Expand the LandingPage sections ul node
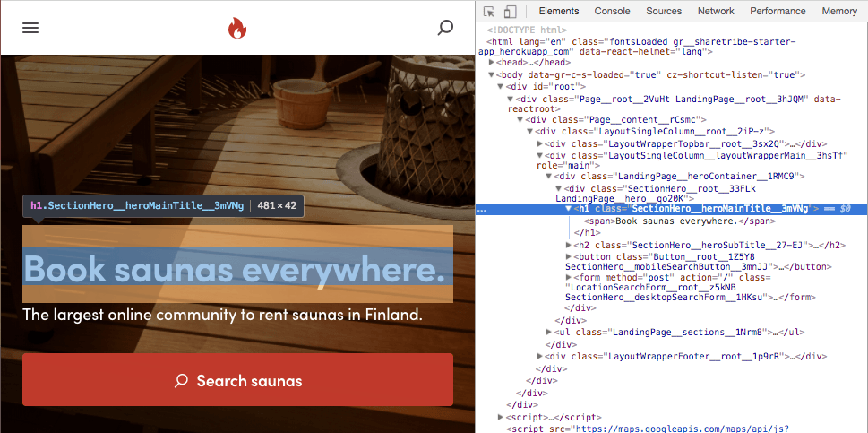868x433 pixels. click(549, 332)
